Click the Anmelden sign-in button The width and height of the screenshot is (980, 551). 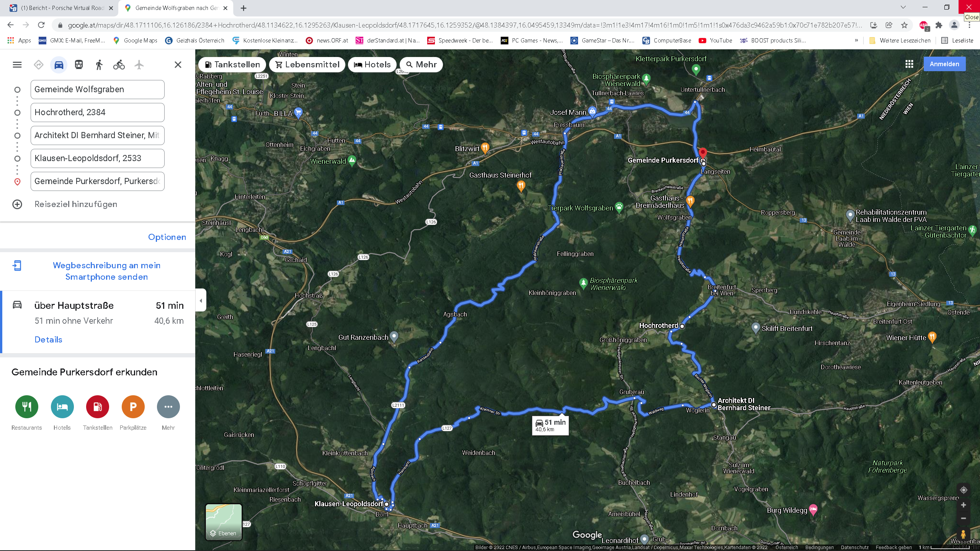(x=944, y=64)
